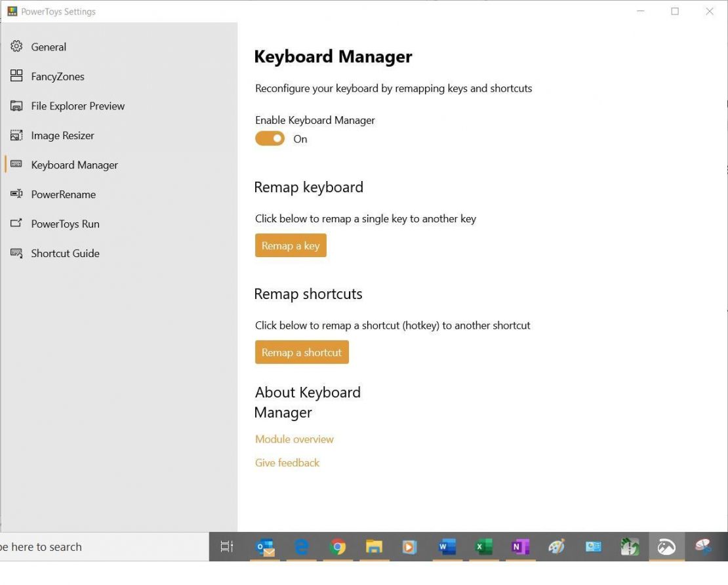
Task: Select the FancyZones icon in the sidebar
Action: coord(16,76)
